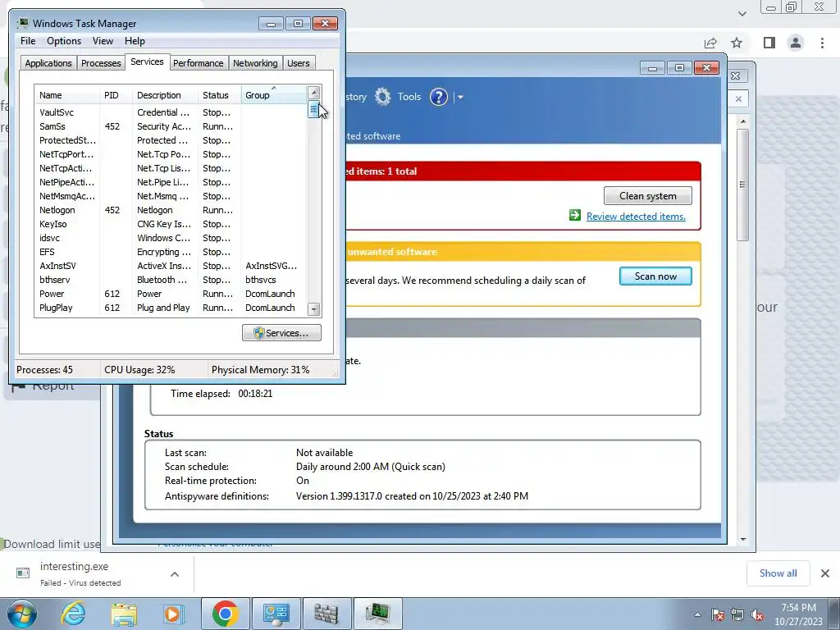Expand Chrome tab search chevron
The image size is (840, 630).
(742, 13)
